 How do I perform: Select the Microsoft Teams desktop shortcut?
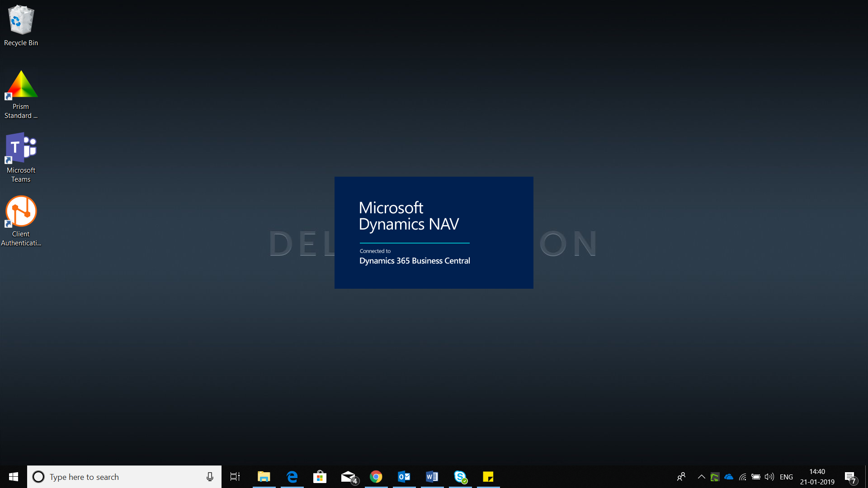coord(21,158)
